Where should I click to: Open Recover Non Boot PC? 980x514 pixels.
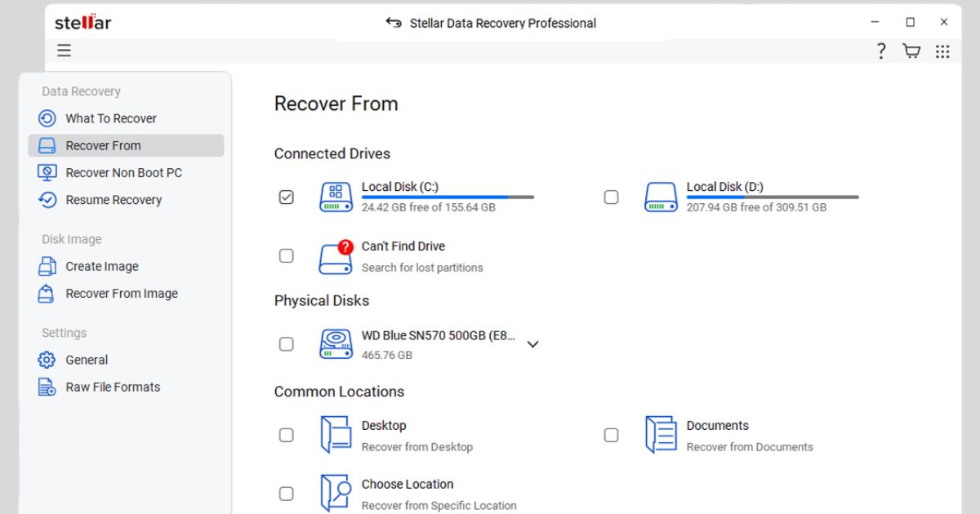pos(126,172)
